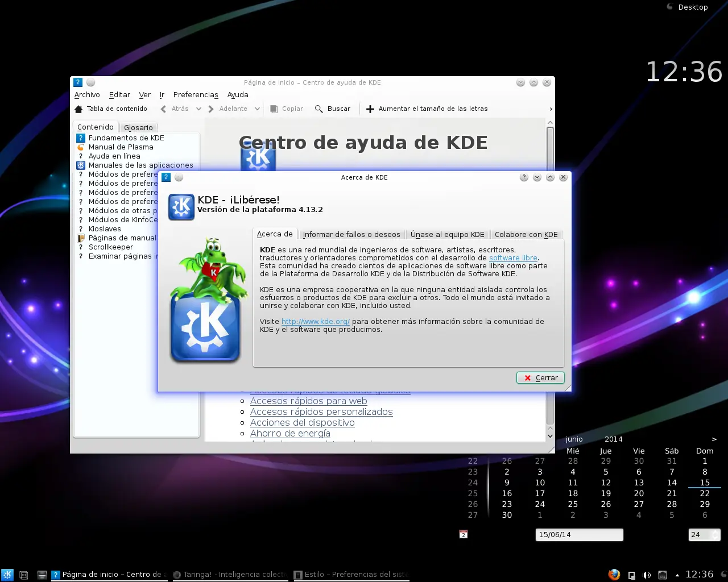Click the date field showing 15/06/14

(580, 535)
